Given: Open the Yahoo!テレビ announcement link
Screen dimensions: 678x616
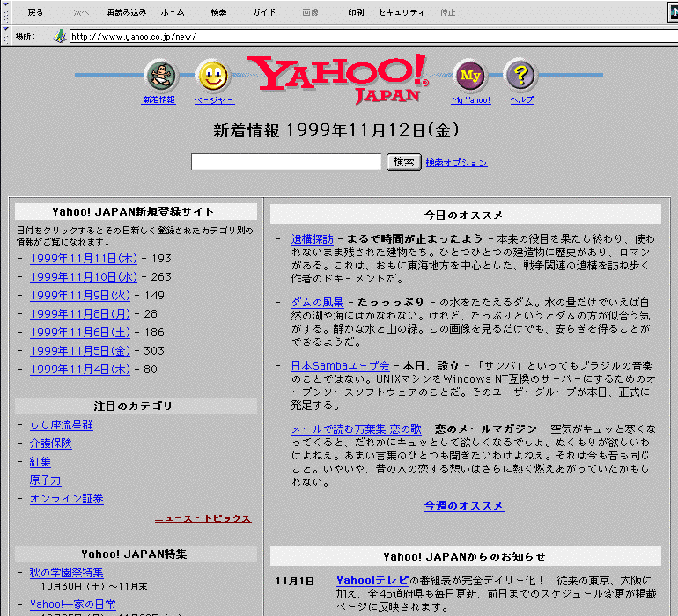Looking at the screenshot, I should [372, 580].
